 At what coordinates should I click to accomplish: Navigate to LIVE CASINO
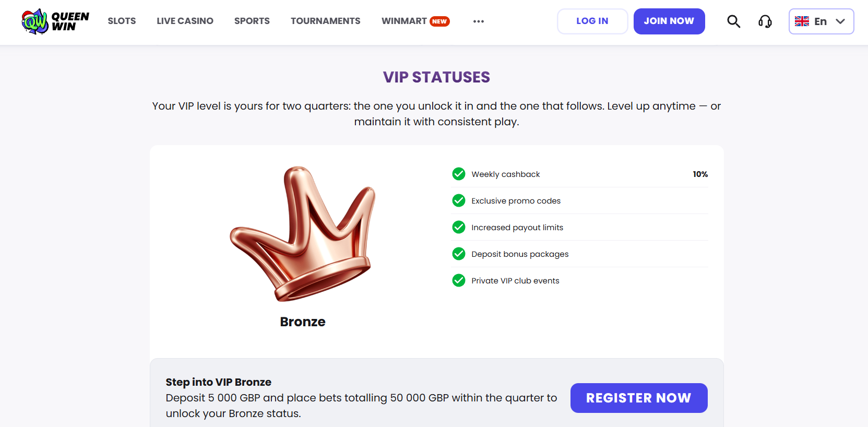click(185, 21)
